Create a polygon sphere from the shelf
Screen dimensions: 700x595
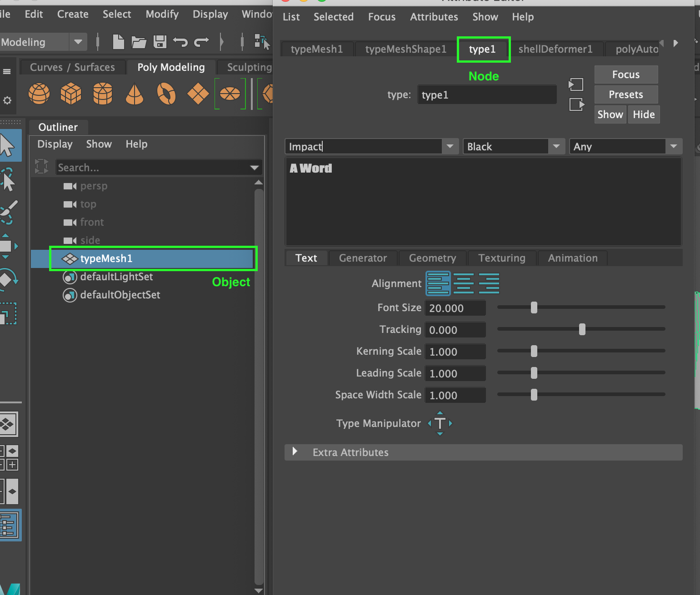[39, 94]
